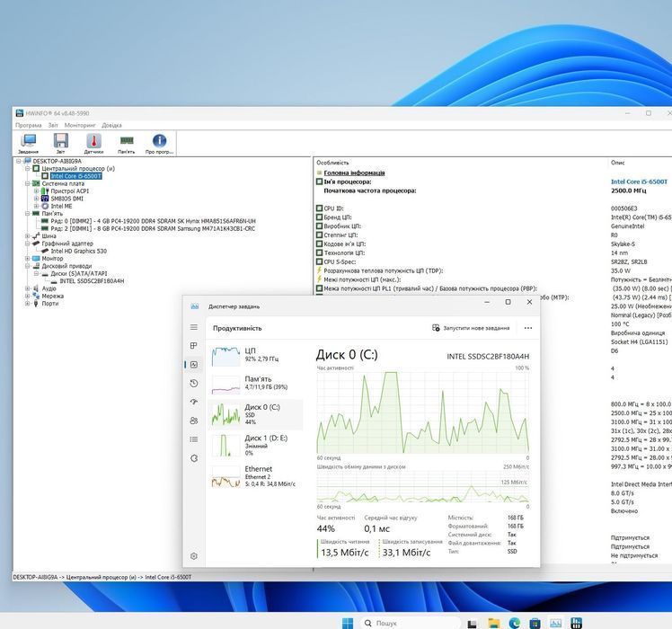Click the Intel ME tree node icon
The height and width of the screenshot is (629, 672).
coord(45,207)
